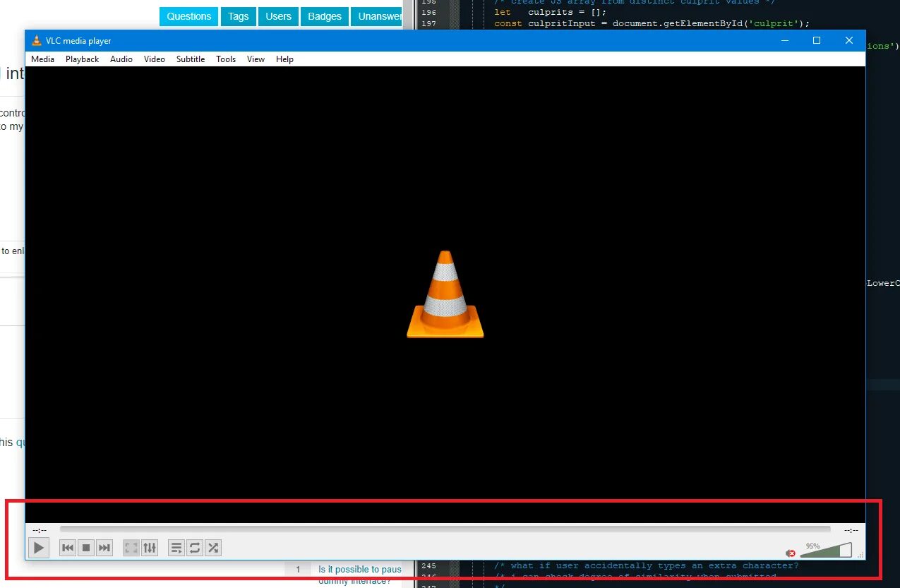
Task: Open the Help menu
Action: 284,59
